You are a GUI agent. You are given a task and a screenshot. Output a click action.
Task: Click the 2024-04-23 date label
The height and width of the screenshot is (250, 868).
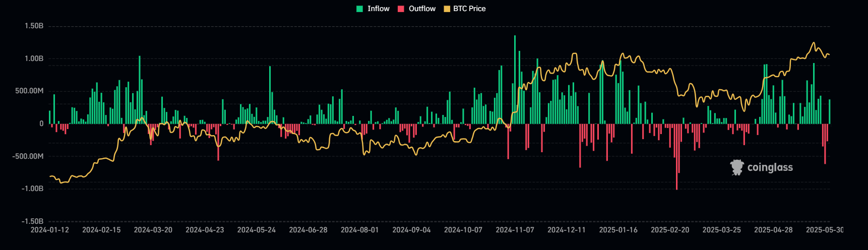pos(205,230)
